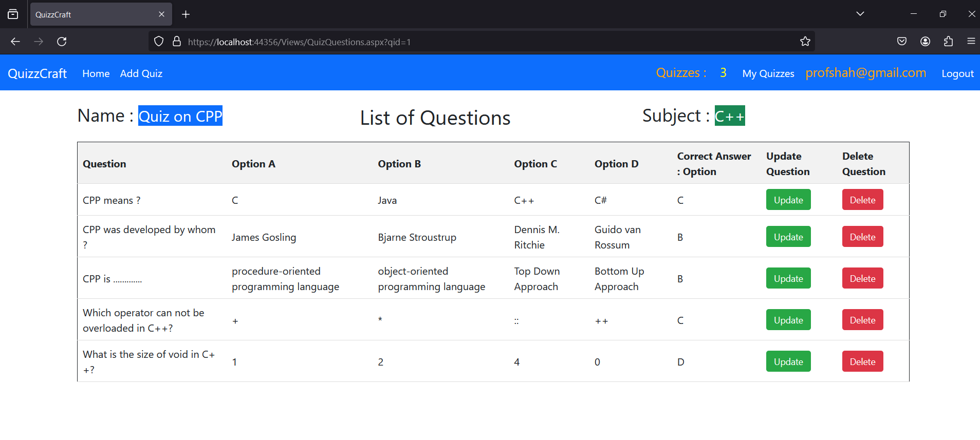Click the site padlock icon

pyautogui.click(x=177, y=42)
